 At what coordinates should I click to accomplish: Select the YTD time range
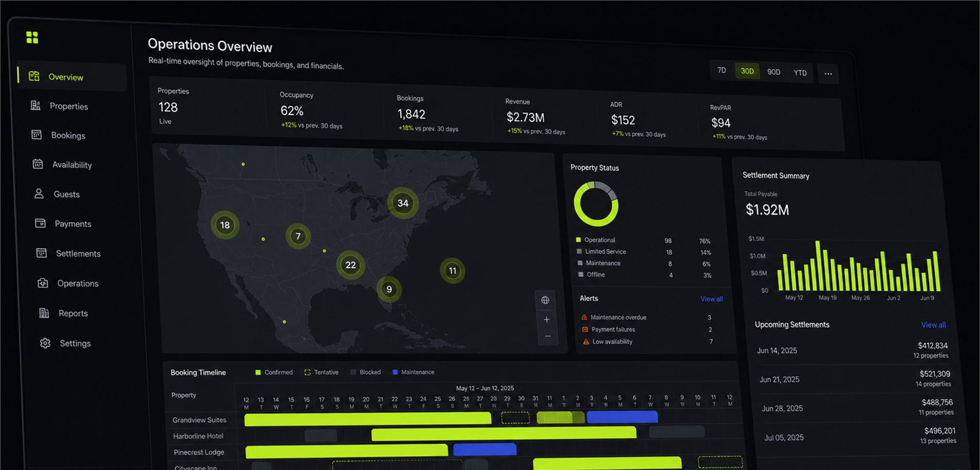click(800, 73)
